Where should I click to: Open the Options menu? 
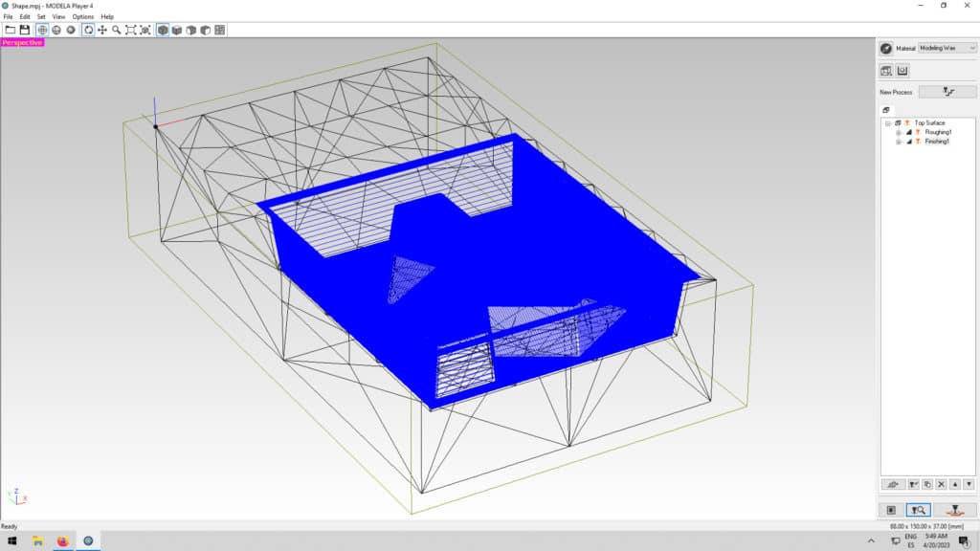pyautogui.click(x=83, y=16)
